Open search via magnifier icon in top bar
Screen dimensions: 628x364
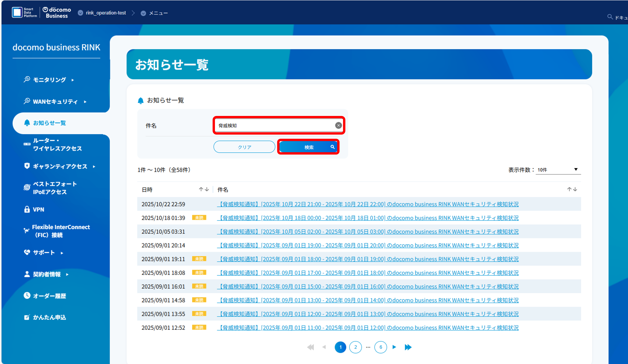point(610,17)
